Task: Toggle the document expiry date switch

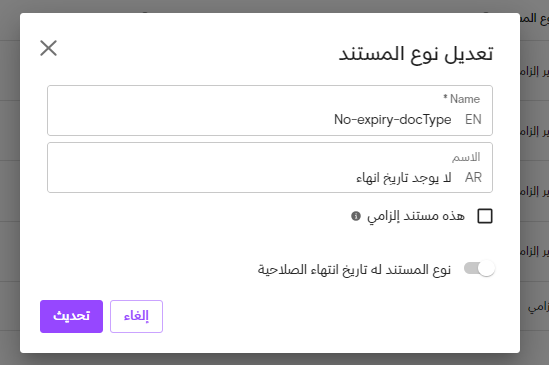Action: tap(479, 269)
